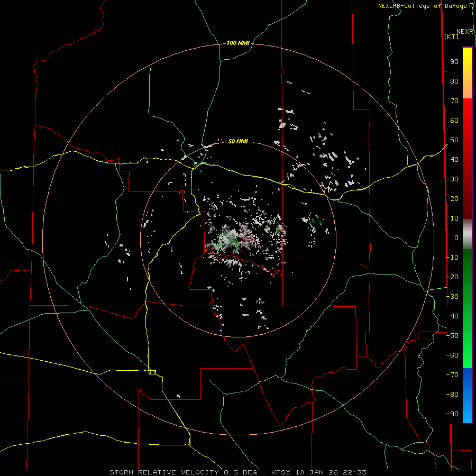Pick the blue segment of the color bar
The height and width of the screenshot is (476, 476).
(x=467, y=396)
